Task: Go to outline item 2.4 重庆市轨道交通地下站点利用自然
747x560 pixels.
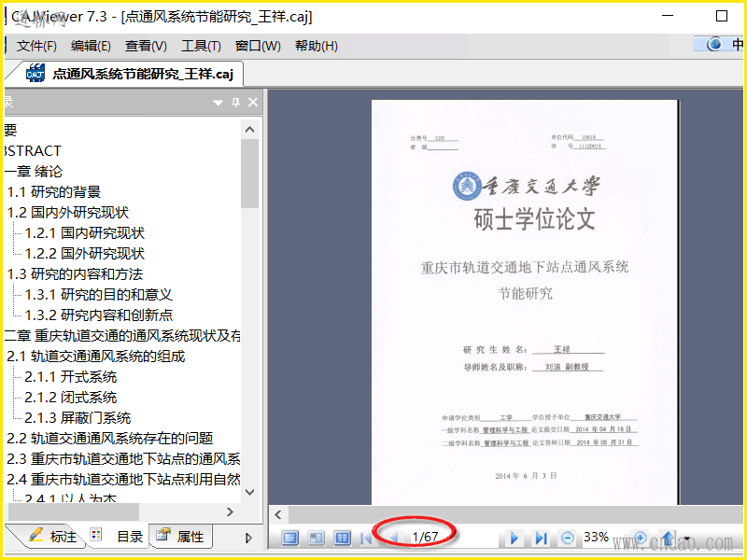Action: tap(123, 479)
